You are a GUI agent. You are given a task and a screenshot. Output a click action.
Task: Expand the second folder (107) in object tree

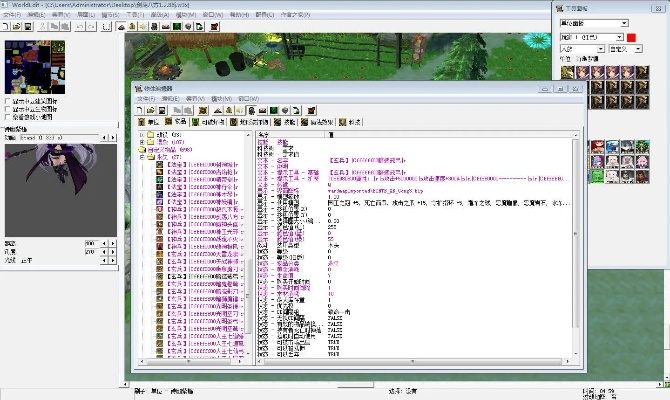[142, 142]
